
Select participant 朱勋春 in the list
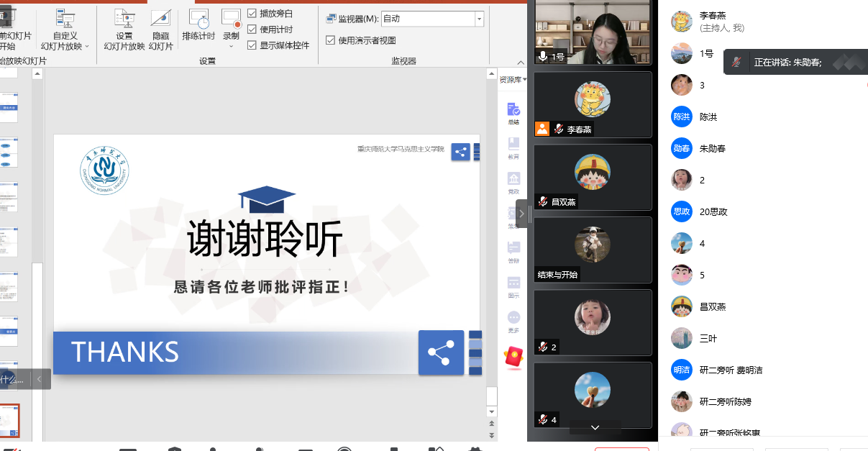712,148
